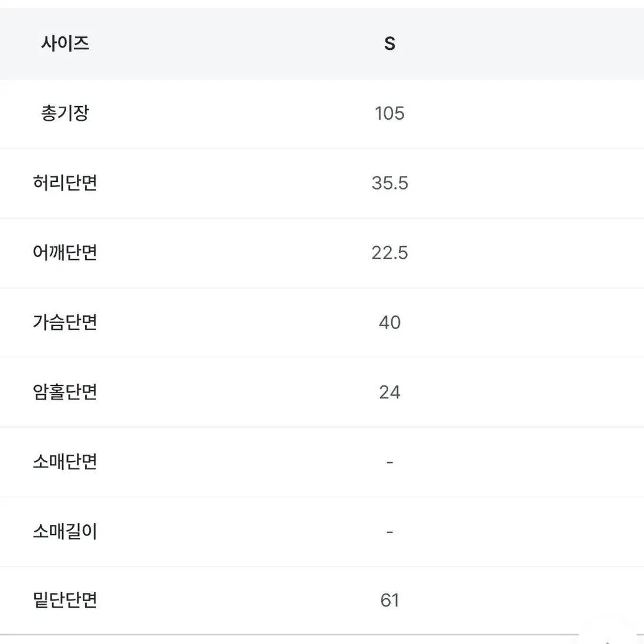
Task: Click the dash in 소매길이 row
Action: click(390, 533)
